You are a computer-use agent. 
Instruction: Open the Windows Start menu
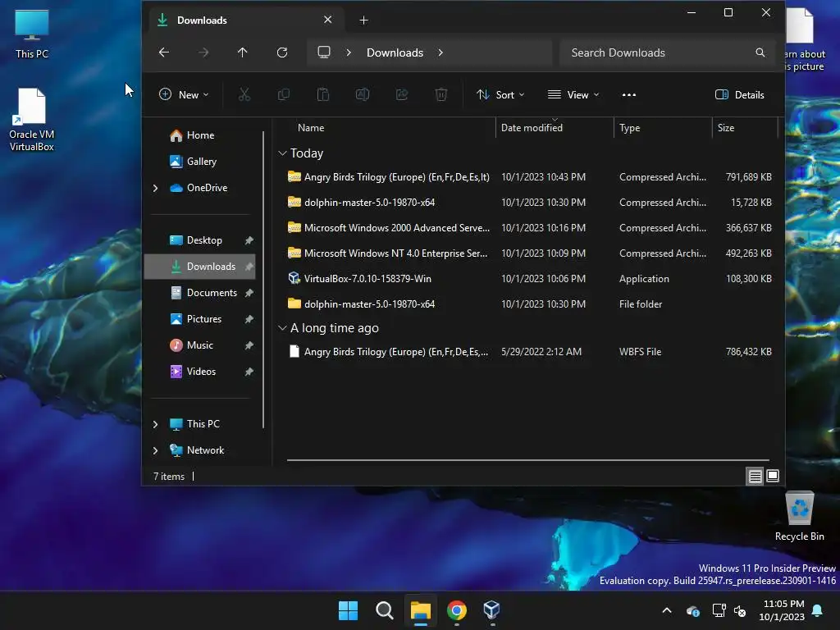point(348,610)
